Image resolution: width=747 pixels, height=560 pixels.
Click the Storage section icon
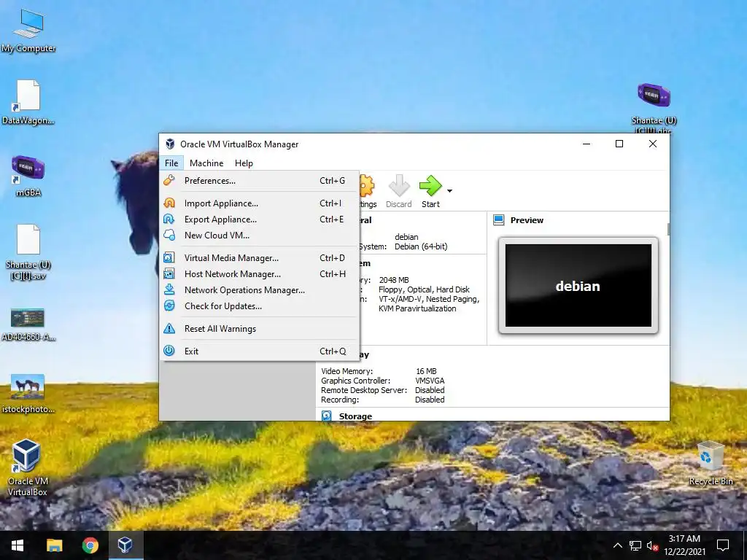(x=326, y=416)
